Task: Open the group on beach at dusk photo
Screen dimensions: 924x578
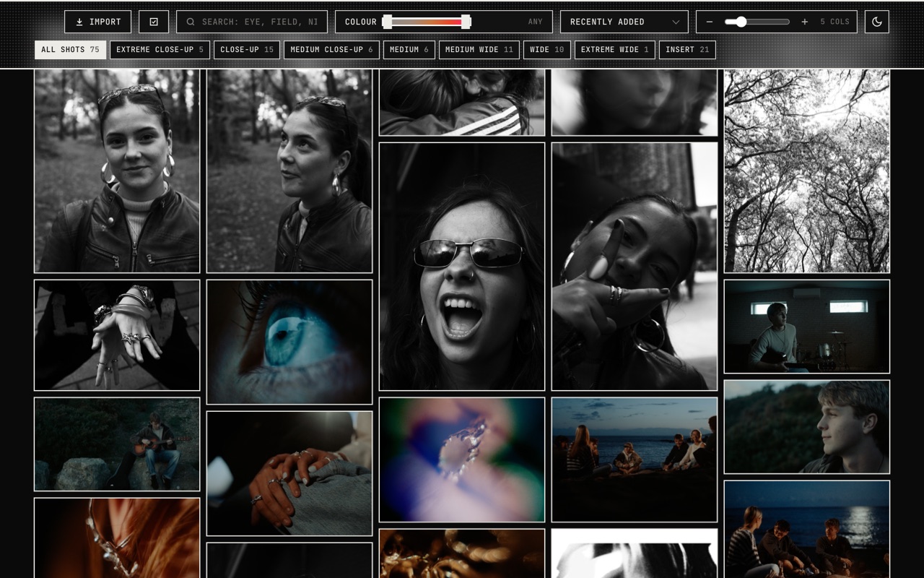Action: (635, 460)
